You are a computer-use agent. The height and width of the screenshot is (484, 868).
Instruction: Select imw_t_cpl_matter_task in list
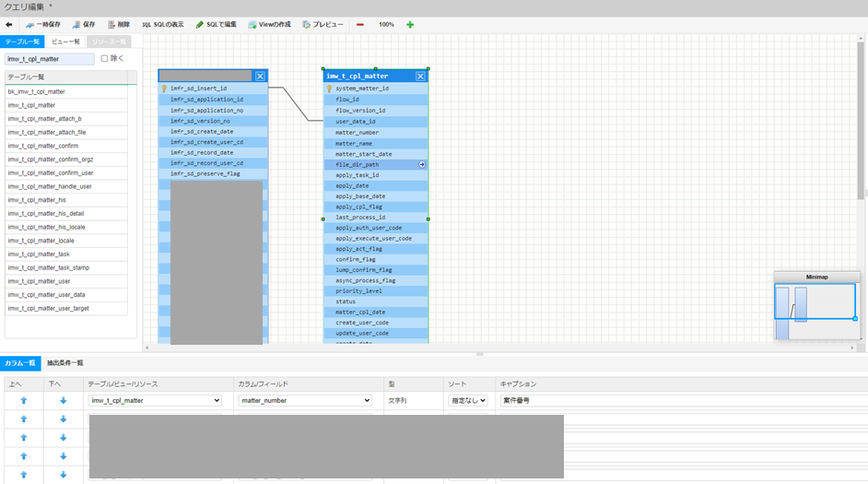point(66,254)
